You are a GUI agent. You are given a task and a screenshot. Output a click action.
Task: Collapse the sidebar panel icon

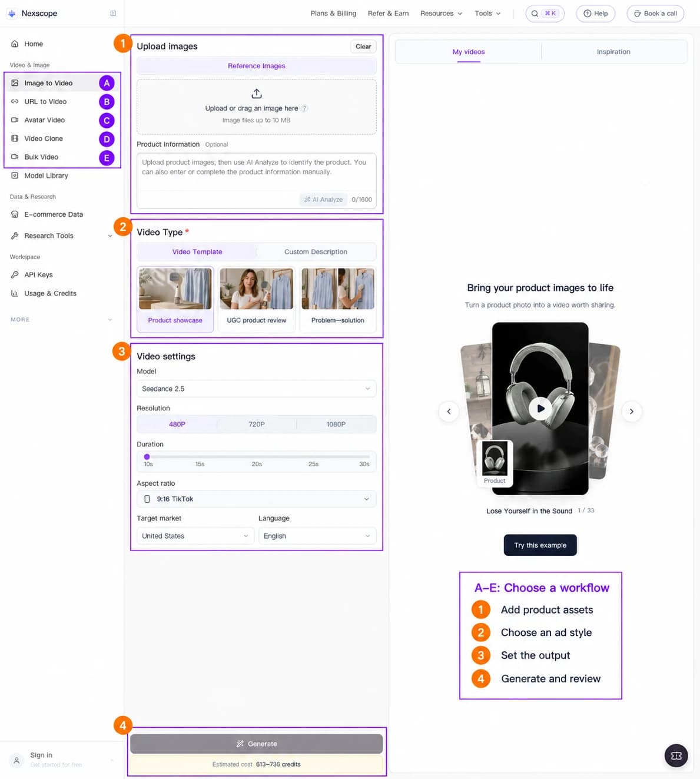[113, 14]
